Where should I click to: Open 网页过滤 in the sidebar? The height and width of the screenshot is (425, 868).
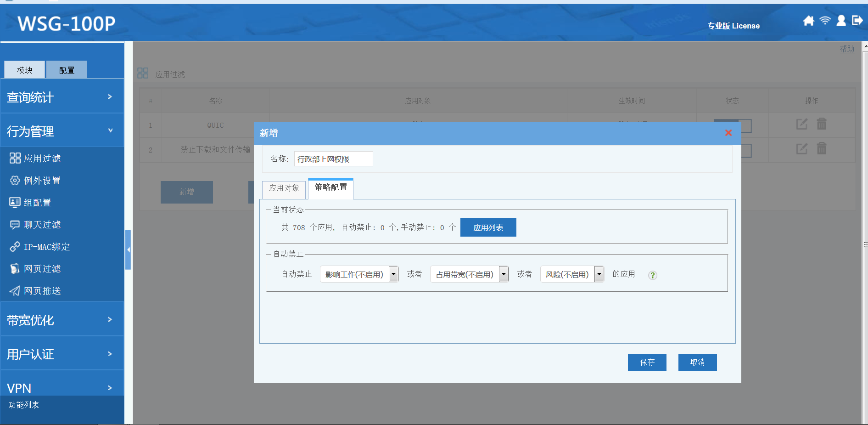[42, 269]
